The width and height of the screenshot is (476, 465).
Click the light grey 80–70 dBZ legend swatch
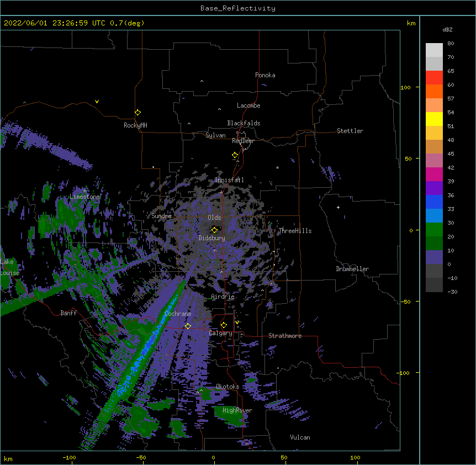434,50
